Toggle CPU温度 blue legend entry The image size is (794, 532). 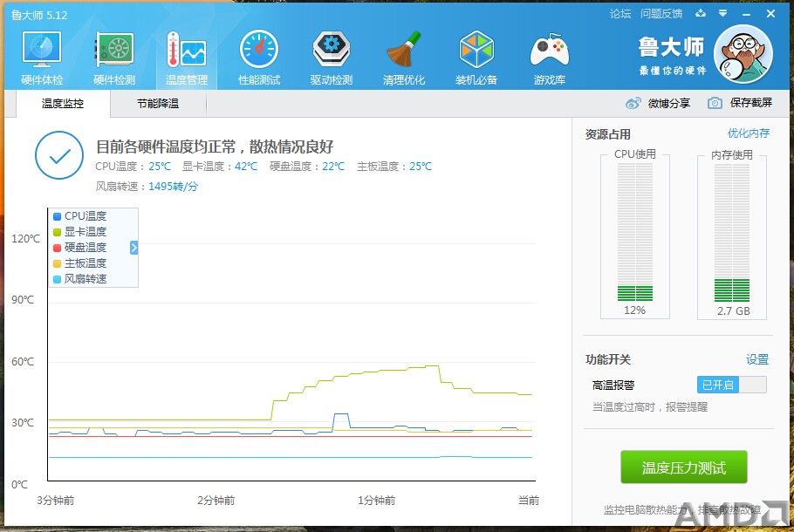[x=80, y=216]
